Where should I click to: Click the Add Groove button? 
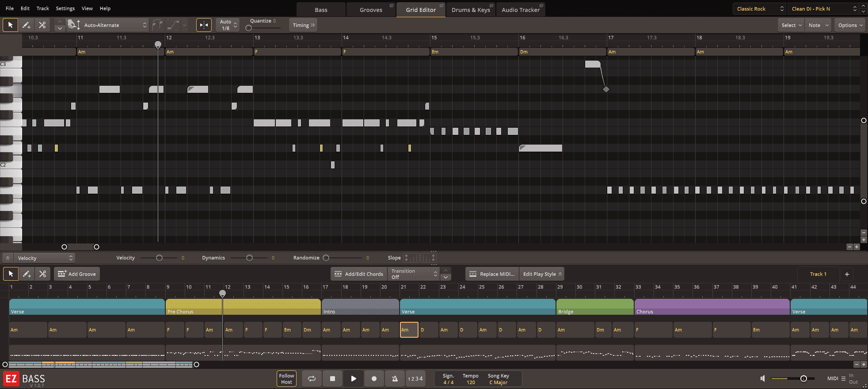pyautogui.click(x=77, y=274)
